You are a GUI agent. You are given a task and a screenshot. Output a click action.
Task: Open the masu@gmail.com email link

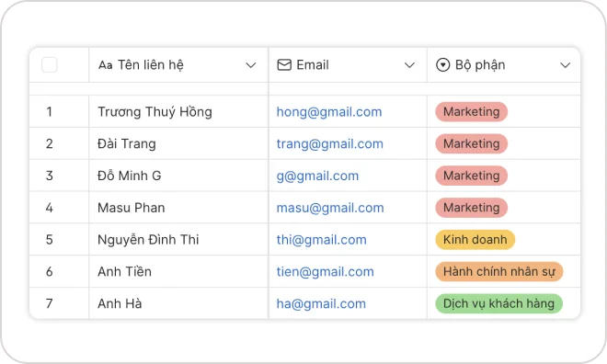330,208
